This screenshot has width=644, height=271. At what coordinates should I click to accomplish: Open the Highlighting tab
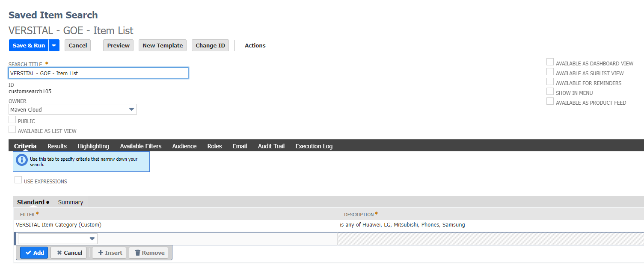coord(93,146)
